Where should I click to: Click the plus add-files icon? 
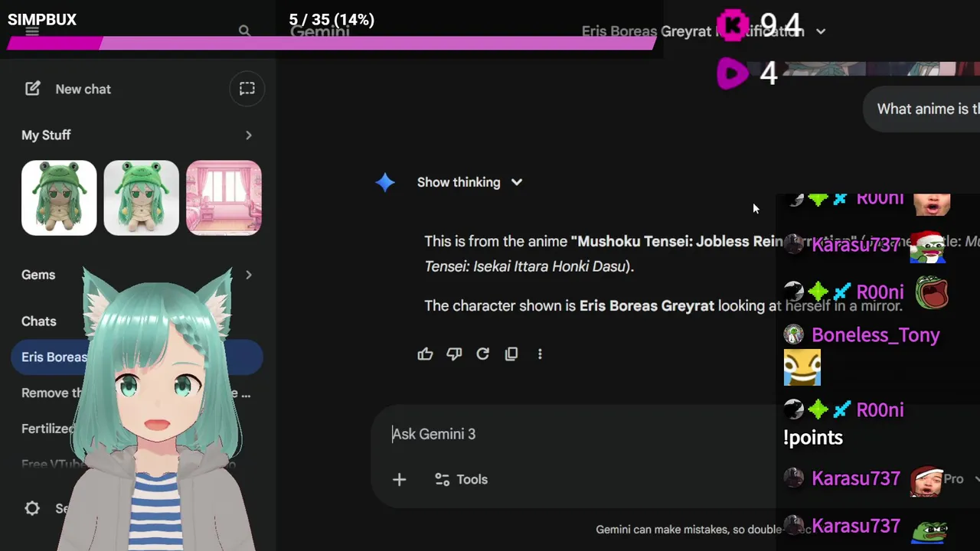pos(399,479)
